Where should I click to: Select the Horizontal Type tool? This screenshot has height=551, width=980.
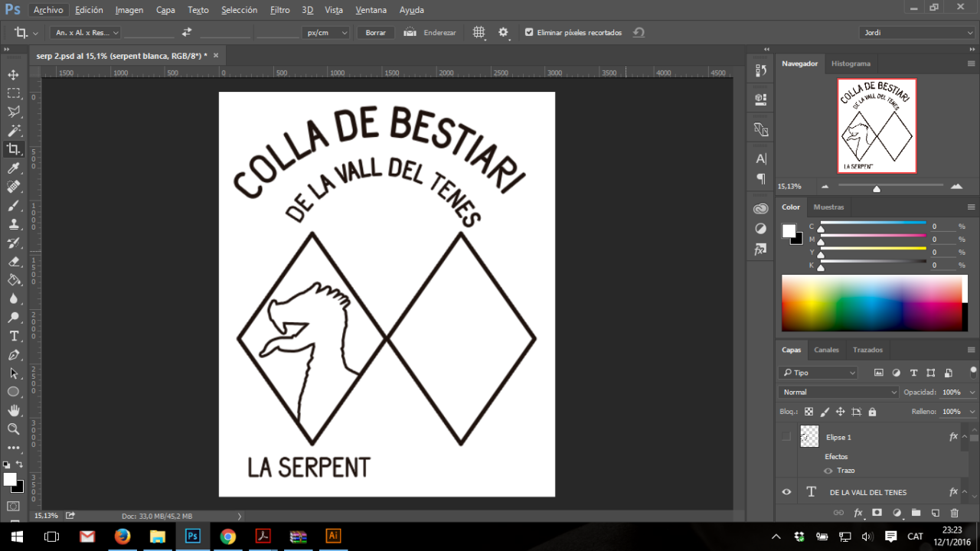13,337
